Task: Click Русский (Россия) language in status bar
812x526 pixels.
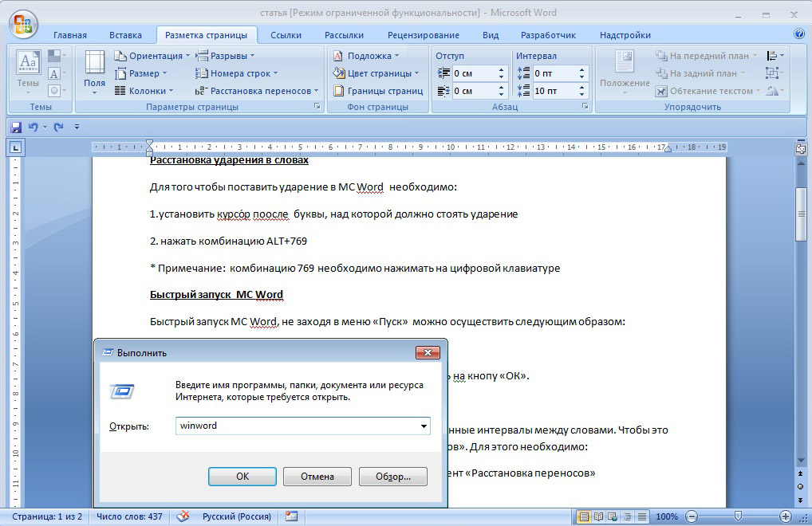Action: click(x=237, y=516)
